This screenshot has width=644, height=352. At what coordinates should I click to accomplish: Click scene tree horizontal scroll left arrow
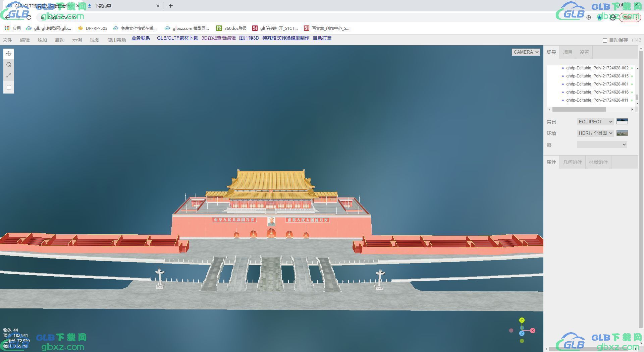click(x=549, y=110)
